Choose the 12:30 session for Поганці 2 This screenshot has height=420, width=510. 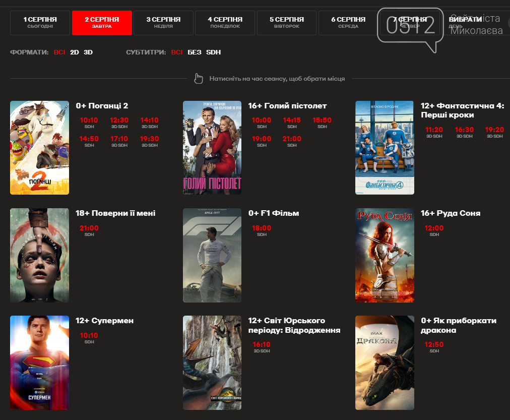click(x=119, y=121)
